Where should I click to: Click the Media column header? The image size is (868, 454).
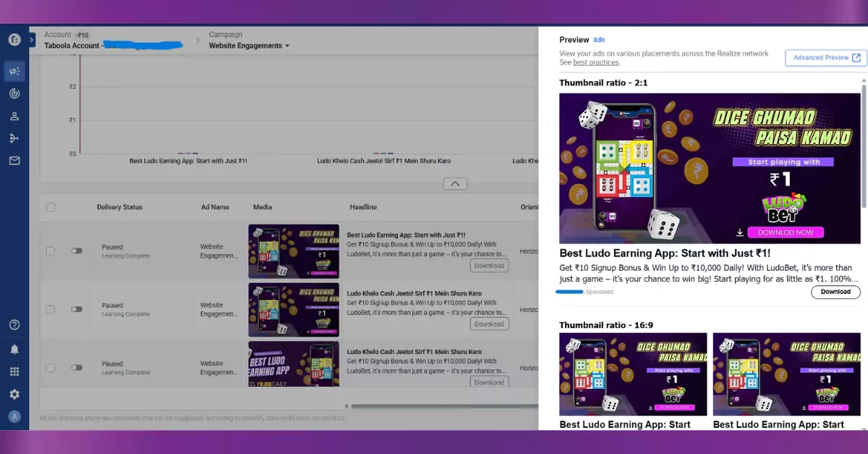coord(263,207)
